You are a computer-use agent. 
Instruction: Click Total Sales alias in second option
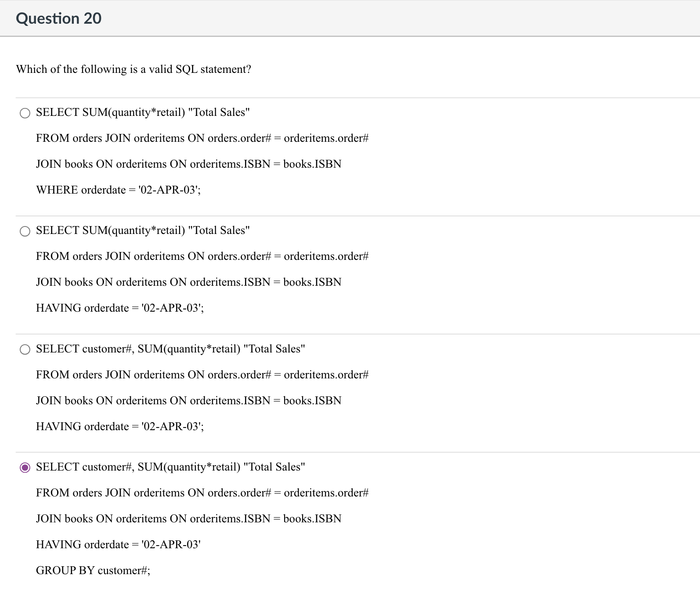tap(218, 230)
